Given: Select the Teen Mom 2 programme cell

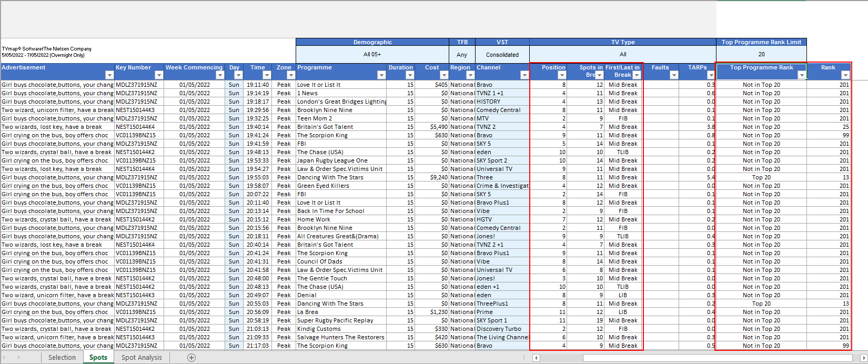Looking at the screenshot, I should [x=341, y=118].
